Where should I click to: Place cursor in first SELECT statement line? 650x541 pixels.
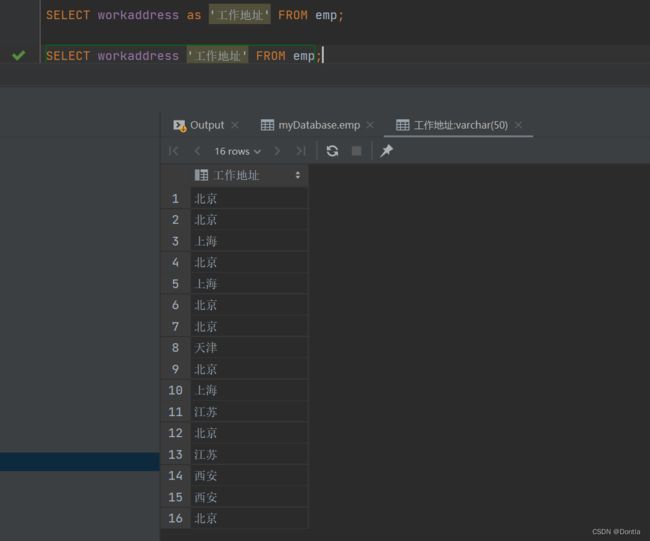tap(194, 15)
